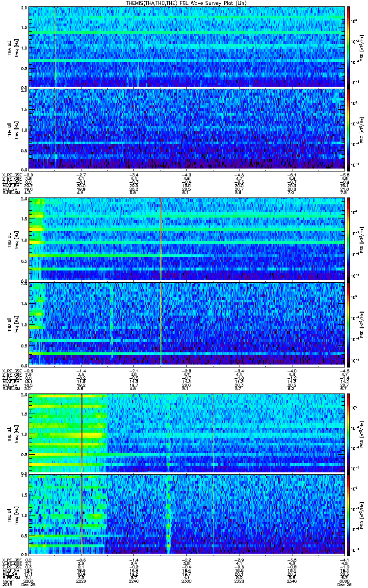The width and height of the screenshot is (368, 588).
Task: Click the 2220 time tick label
Action: tap(81, 580)
